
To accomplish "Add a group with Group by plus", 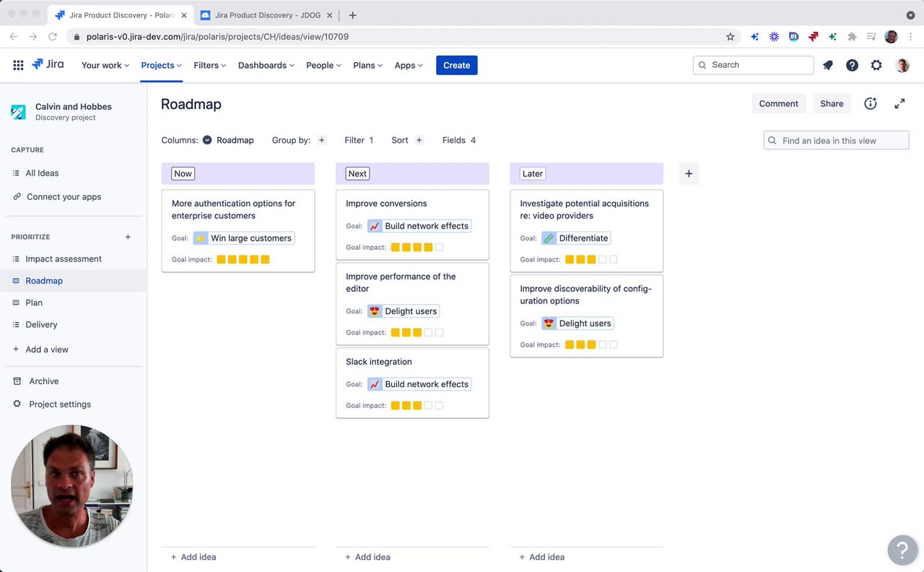I will [322, 140].
